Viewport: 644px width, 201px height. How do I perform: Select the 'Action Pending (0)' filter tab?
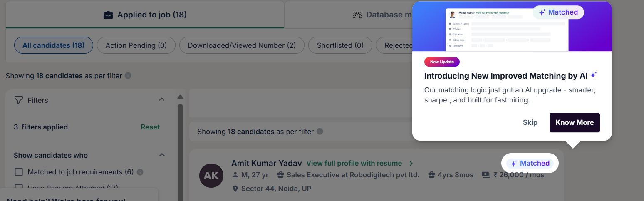coord(136,45)
